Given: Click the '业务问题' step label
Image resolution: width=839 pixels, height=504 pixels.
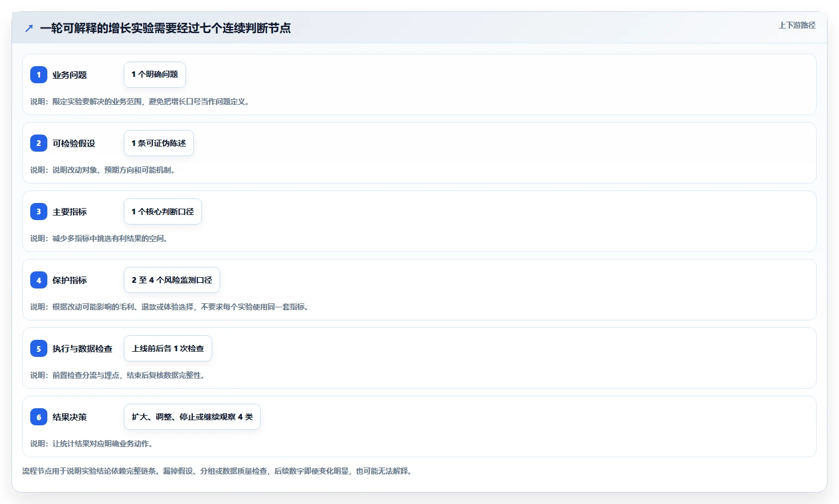Looking at the screenshot, I should pyautogui.click(x=70, y=75).
